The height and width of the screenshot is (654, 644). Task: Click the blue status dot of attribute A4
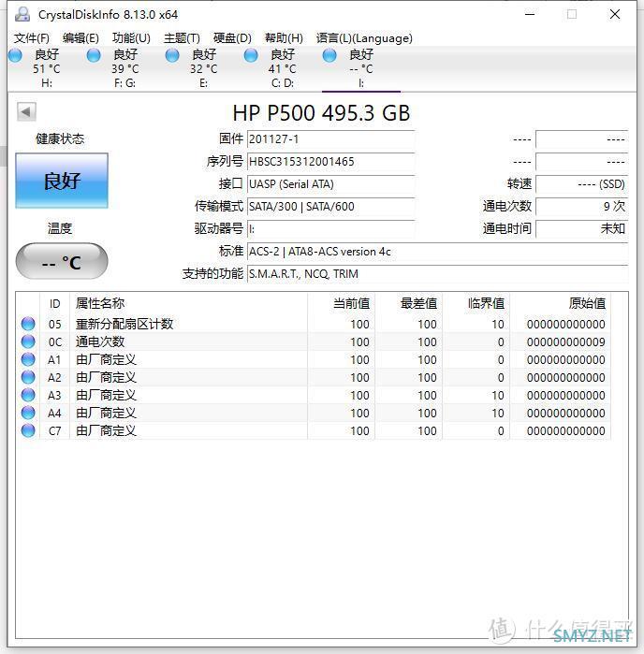point(28,413)
